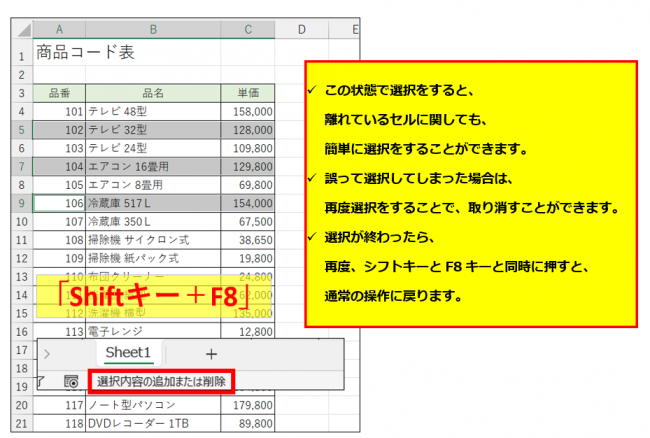Click the 単価 header cell

[248, 93]
